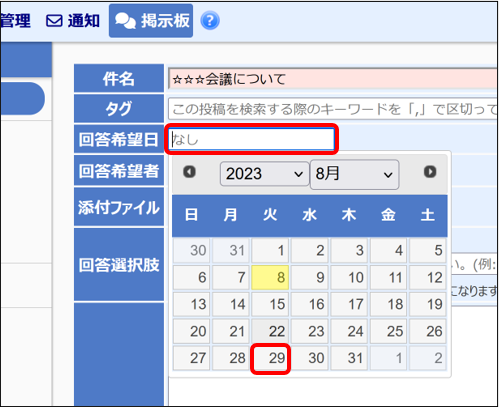Image resolution: width=499 pixels, height=407 pixels.
Task: Select August 31 in the calendar
Action: [349, 358]
